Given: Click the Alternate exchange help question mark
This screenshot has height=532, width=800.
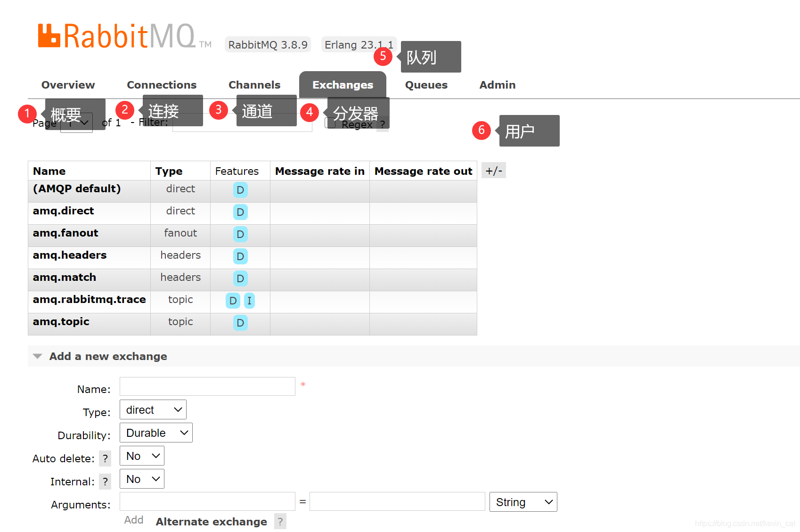Looking at the screenshot, I should click(x=280, y=521).
